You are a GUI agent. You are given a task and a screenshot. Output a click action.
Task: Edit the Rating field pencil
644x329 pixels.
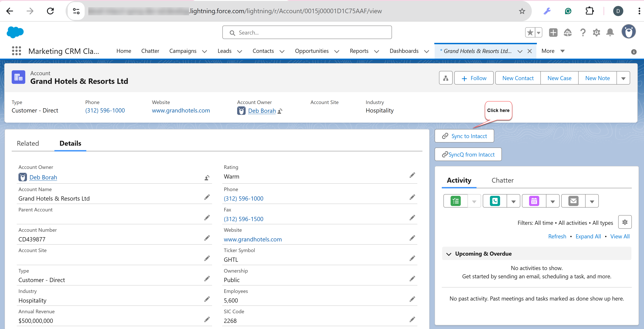pyautogui.click(x=412, y=175)
